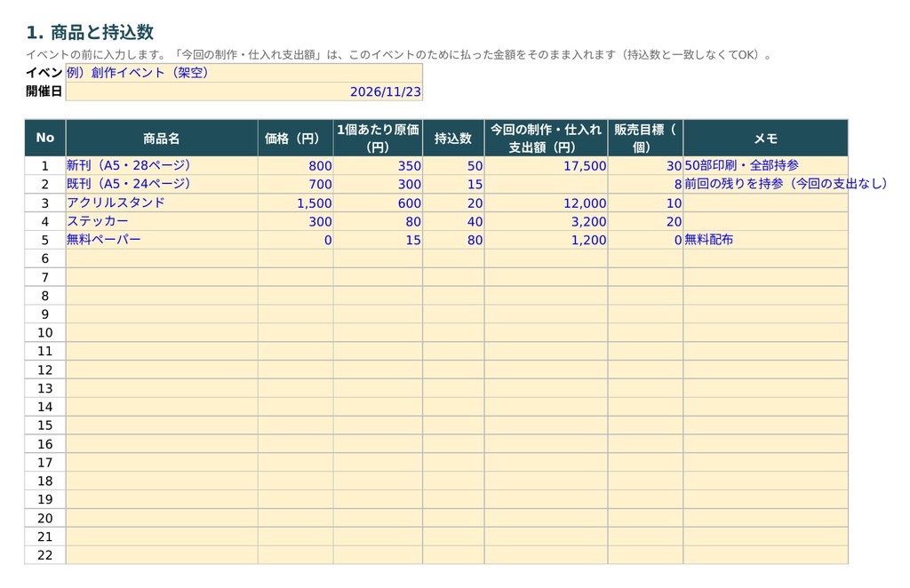
Task: Click the "1個あたり原価（円）" header
Action: pos(378,138)
